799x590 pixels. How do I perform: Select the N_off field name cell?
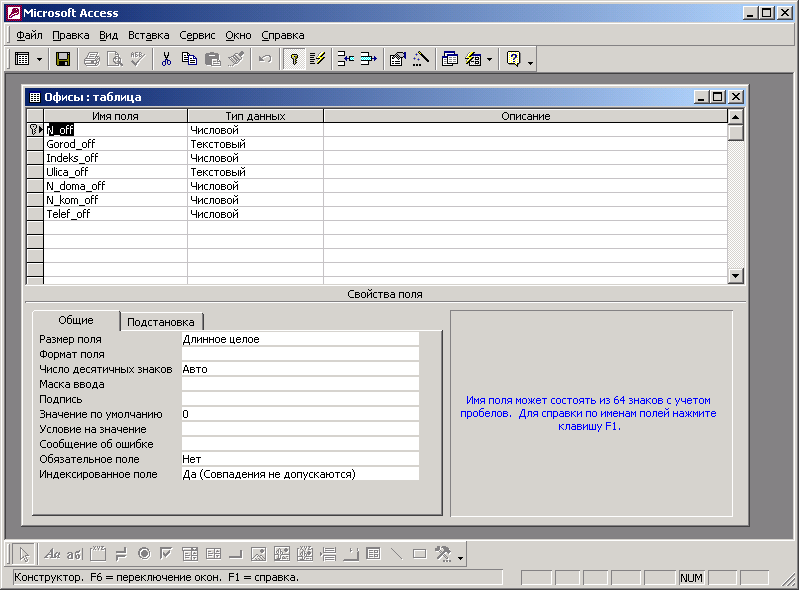pyautogui.click(x=116, y=130)
